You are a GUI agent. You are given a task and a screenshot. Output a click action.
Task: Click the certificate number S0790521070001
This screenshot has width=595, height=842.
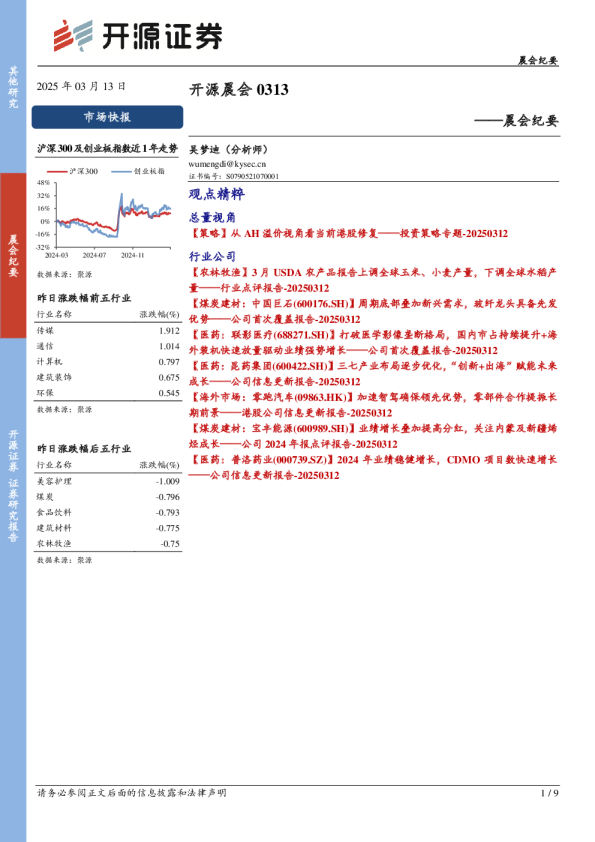pos(252,176)
